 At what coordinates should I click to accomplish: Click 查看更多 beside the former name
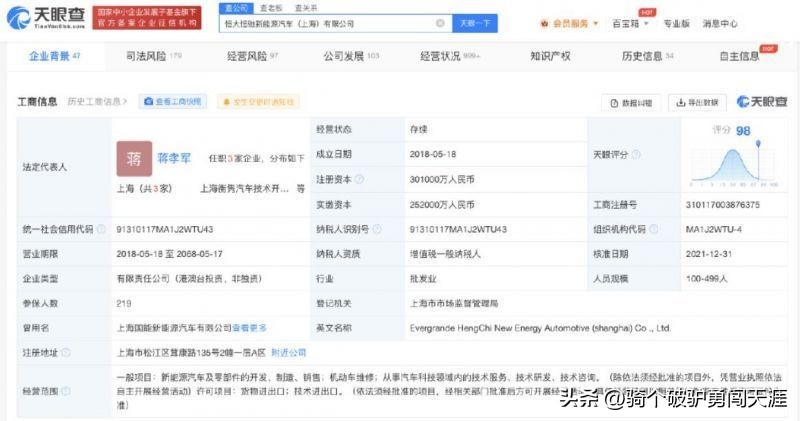tap(249, 328)
